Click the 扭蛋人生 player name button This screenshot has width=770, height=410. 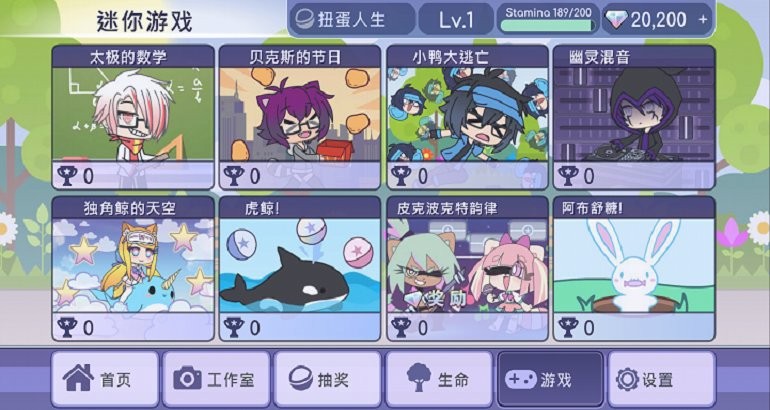pos(353,19)
